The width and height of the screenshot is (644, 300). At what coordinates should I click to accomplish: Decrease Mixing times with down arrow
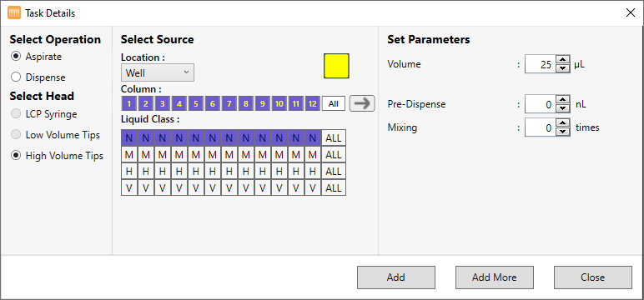[563, 132]
